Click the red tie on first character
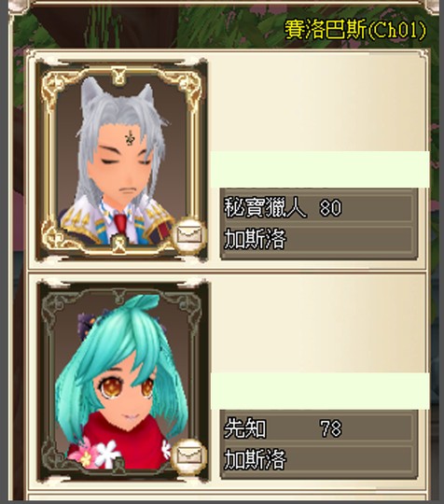Image resolution: width=444 pixels, height=504 pixels. tap(120, 223)
